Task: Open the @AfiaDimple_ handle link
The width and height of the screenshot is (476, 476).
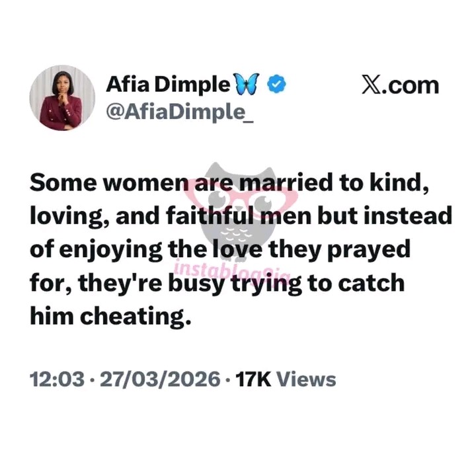Action: (180, 112)
